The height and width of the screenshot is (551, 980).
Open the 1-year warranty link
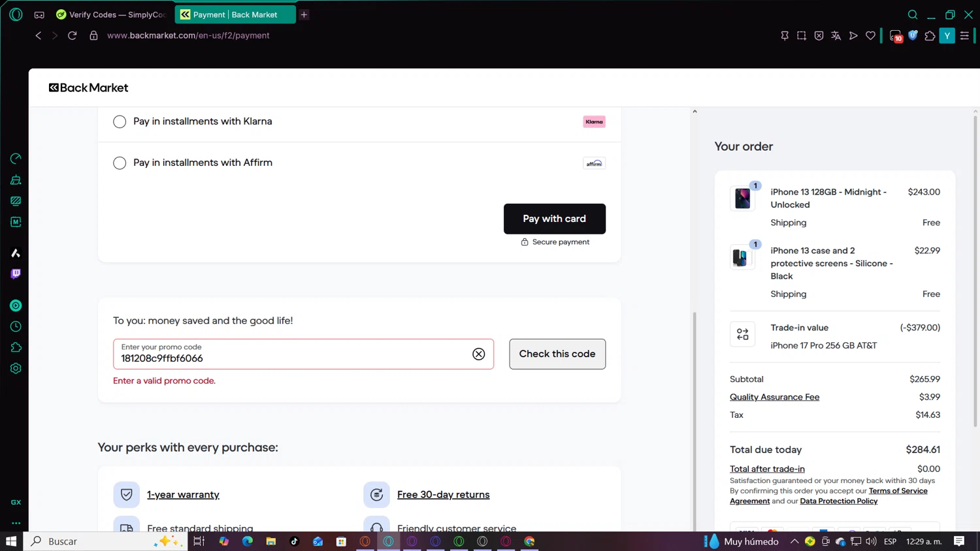point(183,495)
